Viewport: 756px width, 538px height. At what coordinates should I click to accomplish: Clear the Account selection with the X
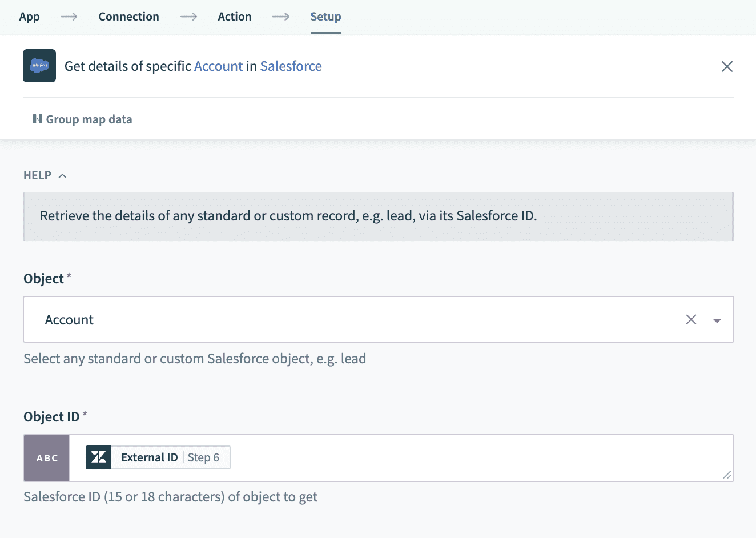[x=691, y=320]
